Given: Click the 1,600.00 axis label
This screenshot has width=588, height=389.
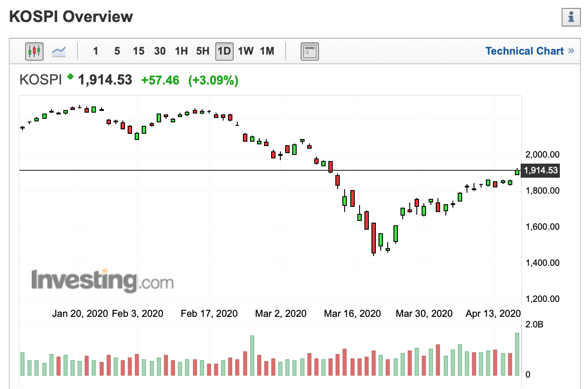Looking at the screenshot, I should point(542,227).
